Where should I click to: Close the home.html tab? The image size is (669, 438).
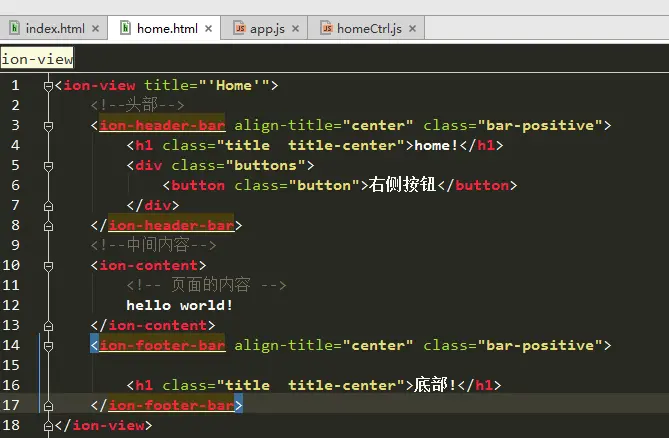click(209, 29)
